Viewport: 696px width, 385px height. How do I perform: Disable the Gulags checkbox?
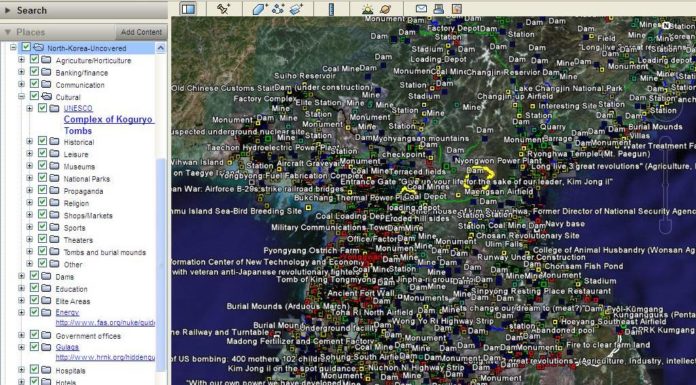[34, 347]
